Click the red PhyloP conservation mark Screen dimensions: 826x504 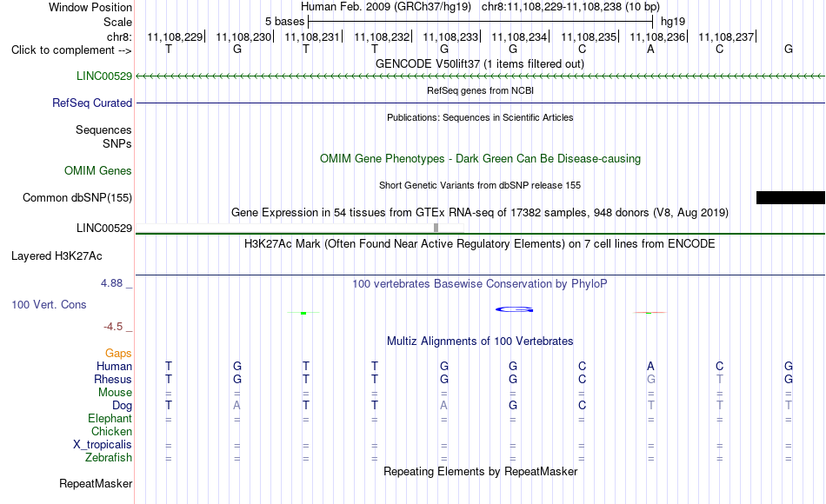click(649, 312)
